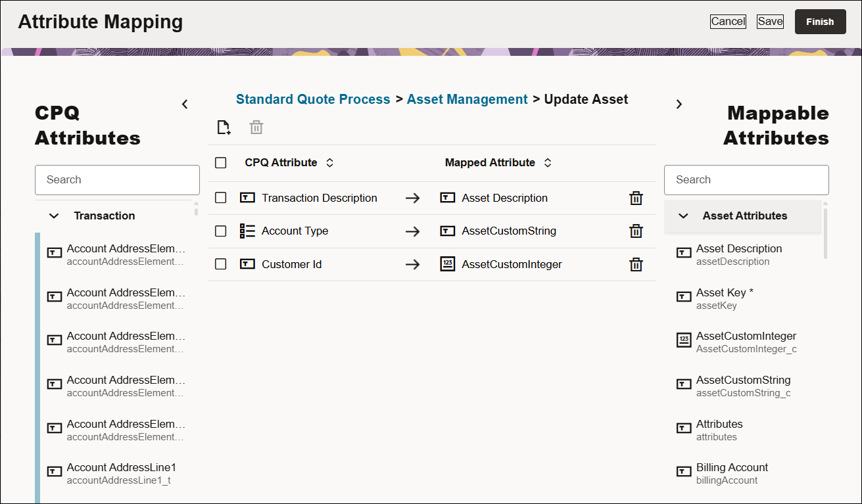The height and width of the screenshot is (504, 862).
Task: Open the Standard Quote Process breadcrumb
Action: coord(313,99)
